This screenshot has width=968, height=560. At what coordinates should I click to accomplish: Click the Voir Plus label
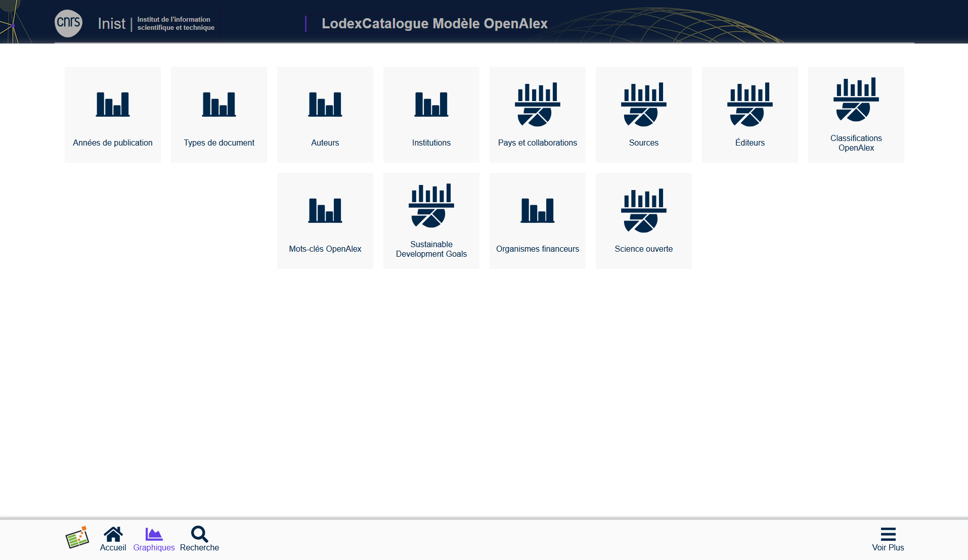pyautogui.click(x=888, y=548)
